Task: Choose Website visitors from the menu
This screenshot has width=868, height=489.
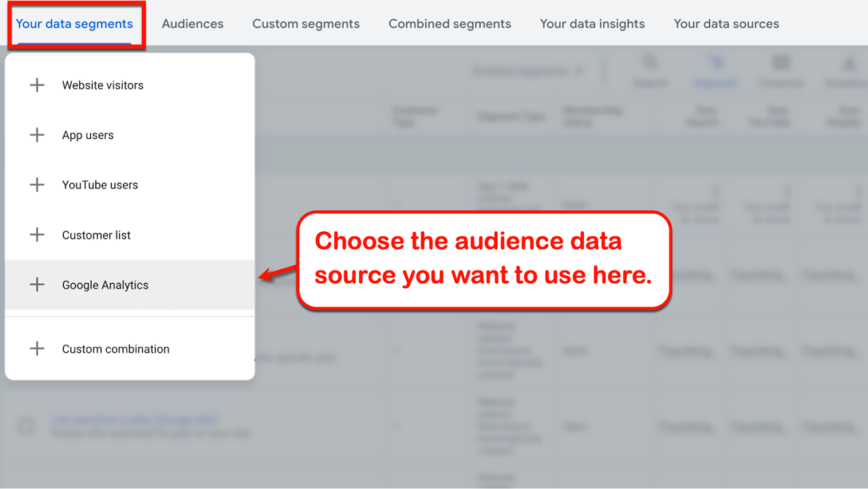Action: point(130,85)
